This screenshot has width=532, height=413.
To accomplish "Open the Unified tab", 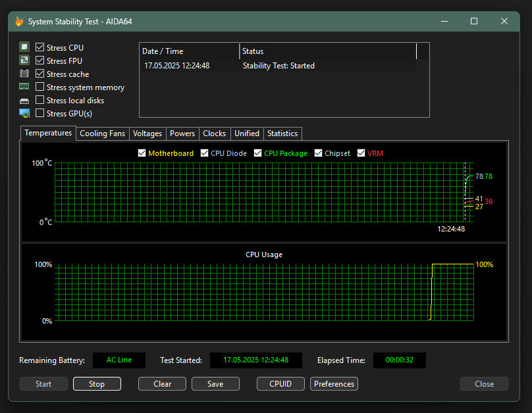I will click(x=247, y=134).
